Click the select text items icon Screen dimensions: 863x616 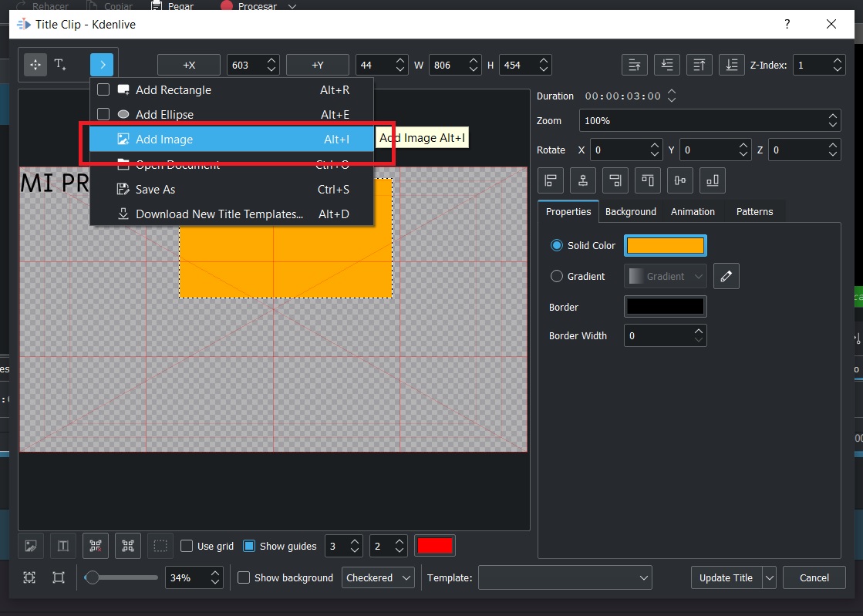pyautogui.click(x=63, y=546)
